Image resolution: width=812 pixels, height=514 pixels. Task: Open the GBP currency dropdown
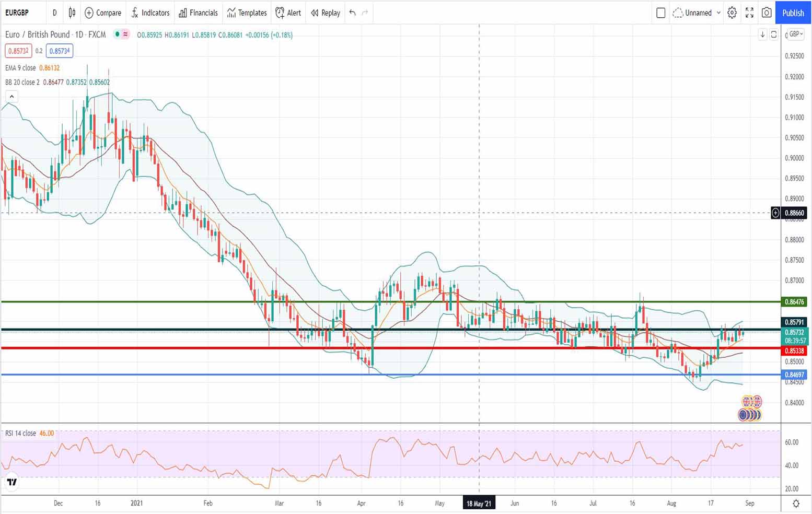tap(796, 34)
